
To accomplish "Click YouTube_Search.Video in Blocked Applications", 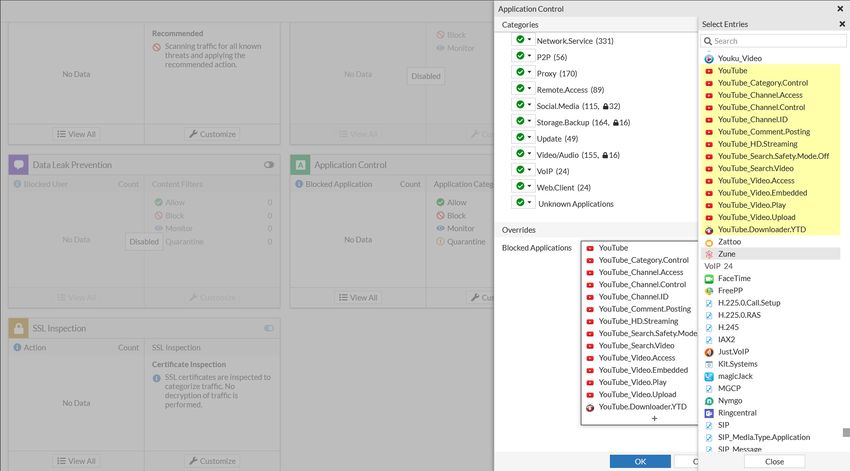I will point(636,345).
